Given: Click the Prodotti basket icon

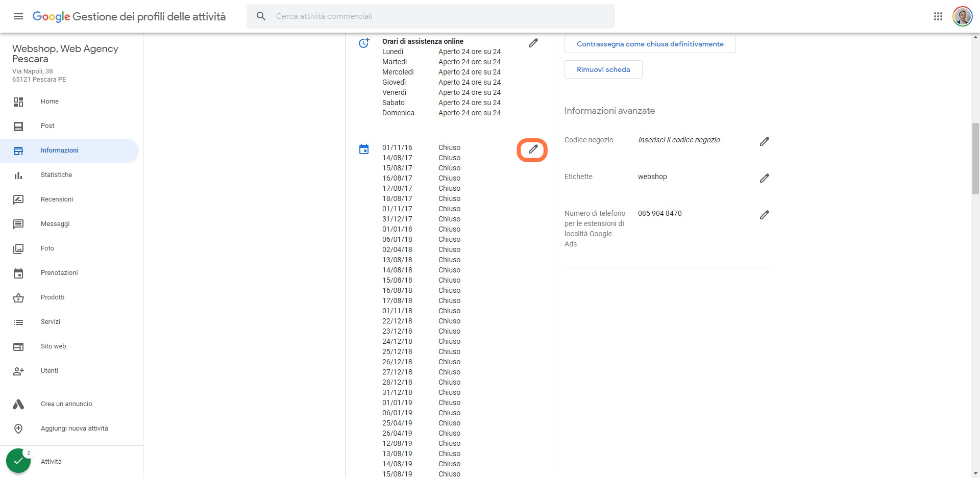Looking at the screenshot, I should point(18,298).
